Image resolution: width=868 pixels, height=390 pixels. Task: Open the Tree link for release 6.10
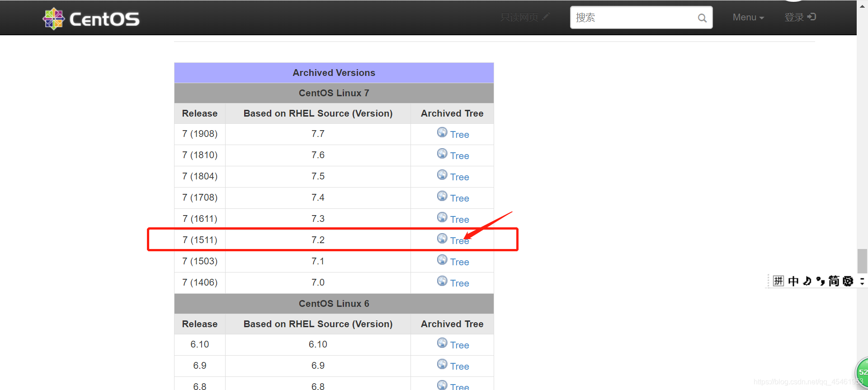pyautogui.click(x=459, y=345)
